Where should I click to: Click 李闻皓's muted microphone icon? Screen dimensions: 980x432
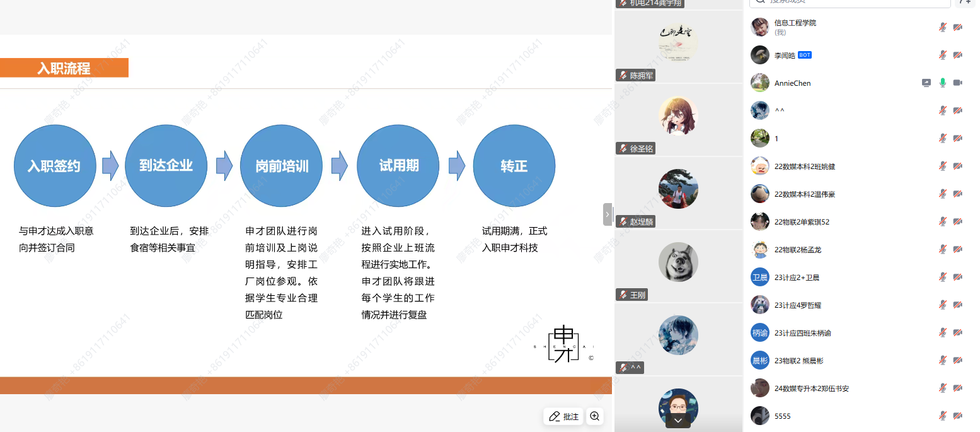pos(943,55)
